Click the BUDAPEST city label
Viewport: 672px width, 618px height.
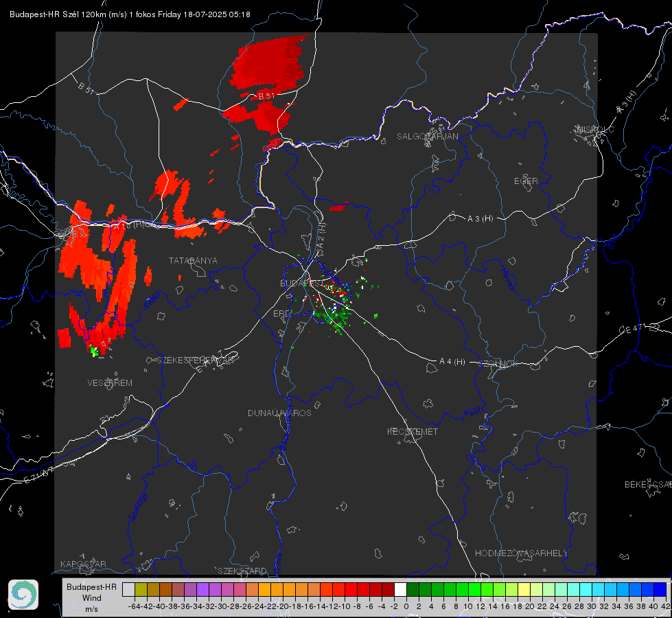pos(302,283)
